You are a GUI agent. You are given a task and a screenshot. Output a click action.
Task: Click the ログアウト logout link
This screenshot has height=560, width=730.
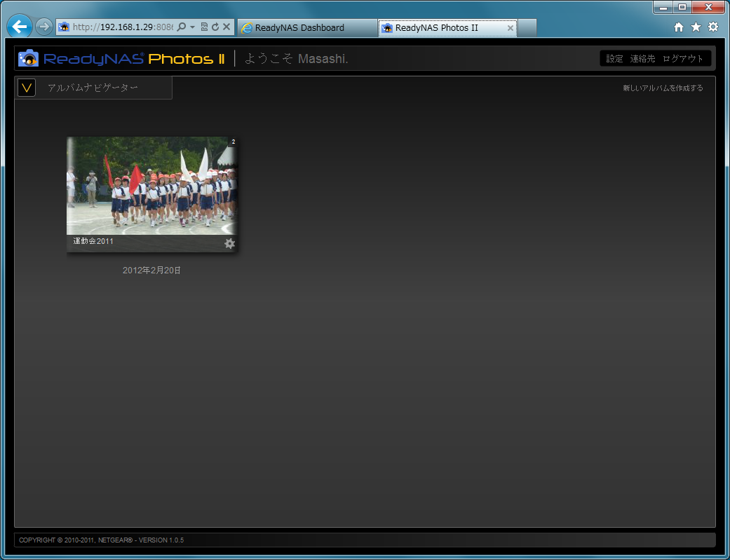(x=682, y=59)
